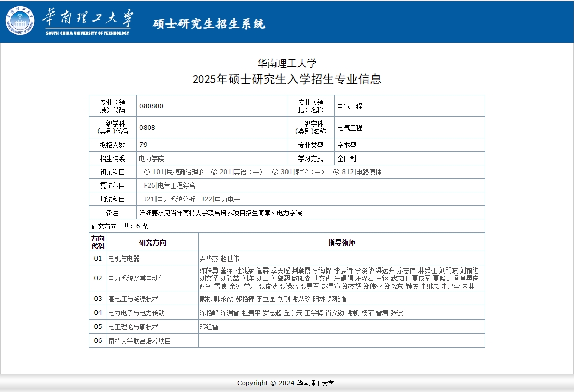Click additional subject J21 电力系统分析
The image size is (575, 392).
169,199
